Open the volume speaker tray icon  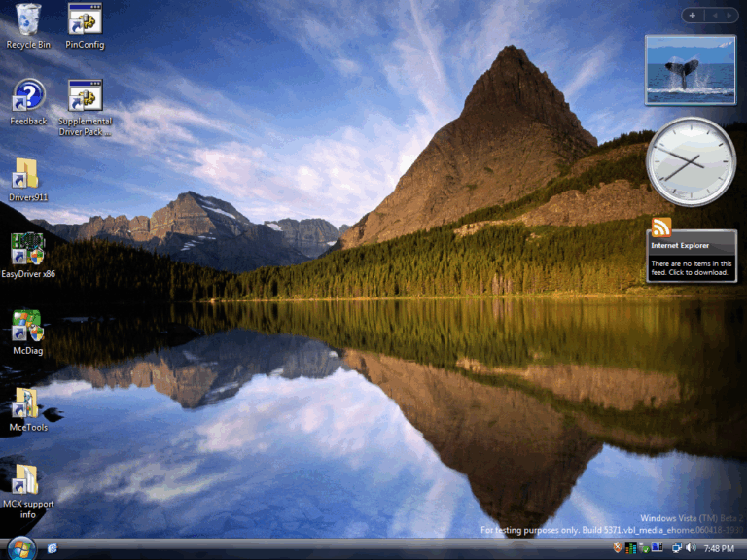[x=691, y=548]
